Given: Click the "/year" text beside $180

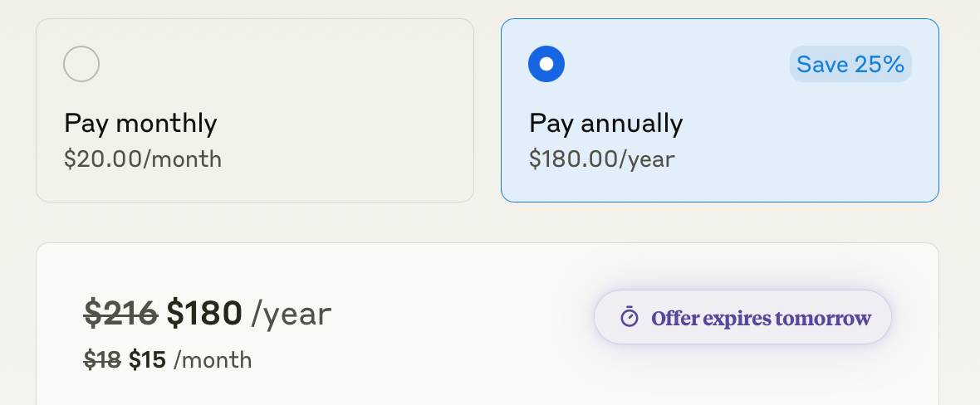Looking at the screenshot, I should [x=292, y=314].
